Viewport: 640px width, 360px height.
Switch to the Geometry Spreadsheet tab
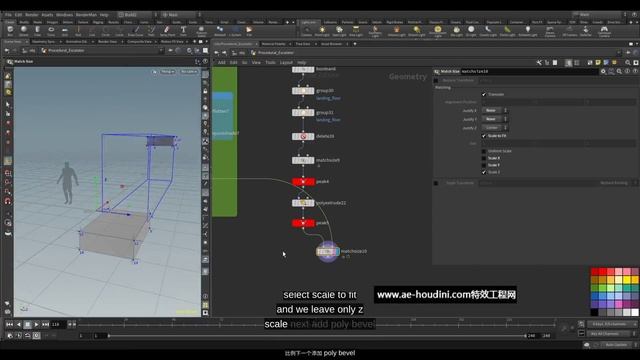point(43,42)
